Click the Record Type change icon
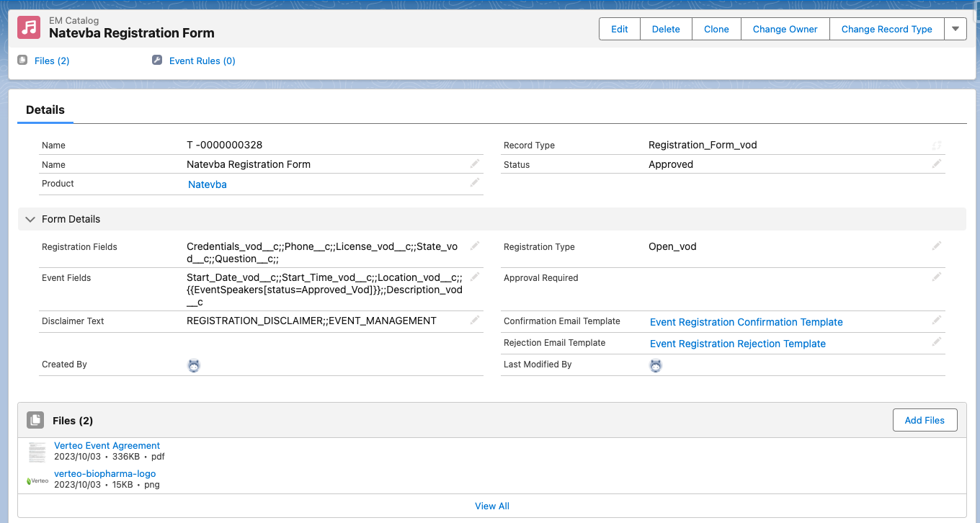This screenshot has width=980, height=523. point(936,145)
